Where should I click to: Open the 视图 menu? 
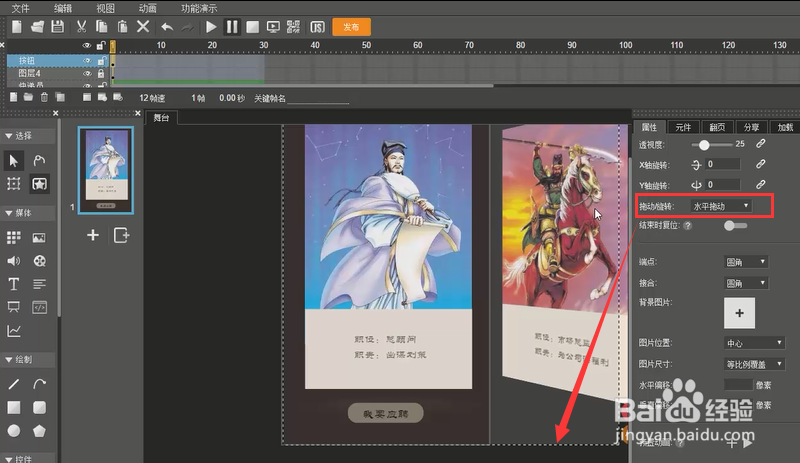click(x=106, y=8)
